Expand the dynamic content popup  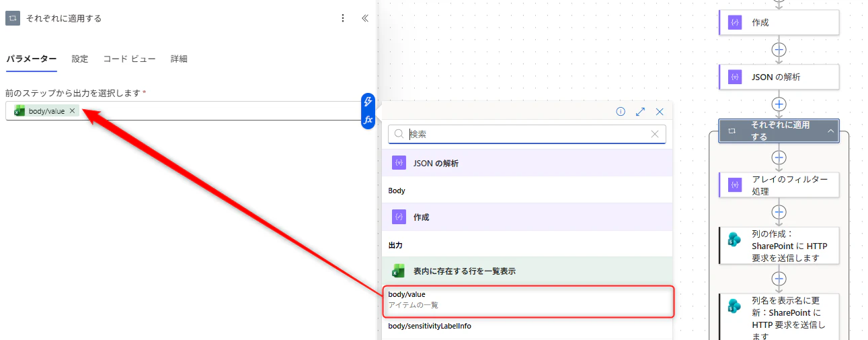pyautogui.click(x=640, y=112)
